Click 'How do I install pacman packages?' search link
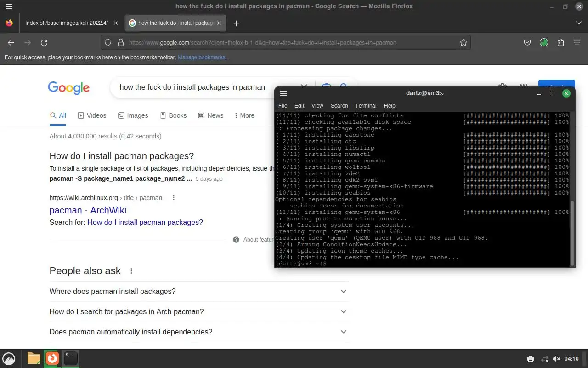This screenshot has width=588, height=368. coord(145,222)
